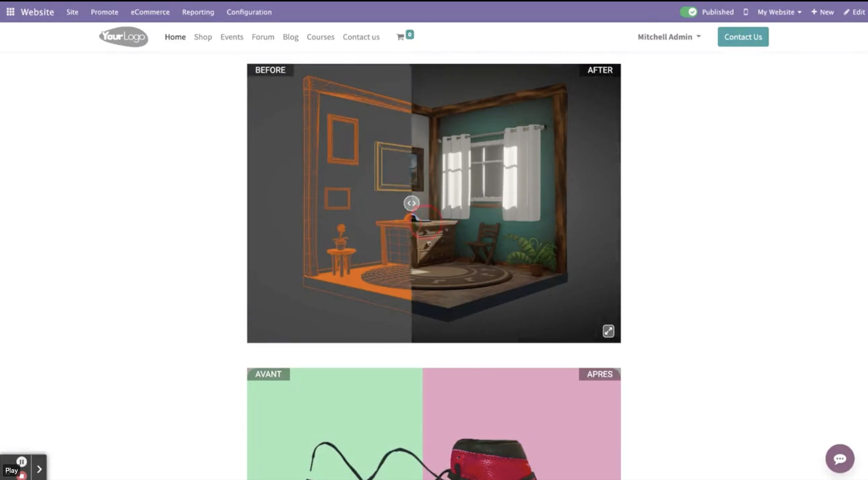The height and width of the screenshot is (480, 868).
Task: Click the teal Contact Us button
Action: coord(743,37)
